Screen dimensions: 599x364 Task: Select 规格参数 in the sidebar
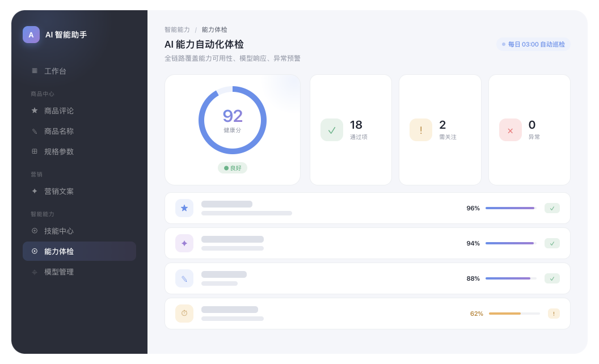(x=79, y=151)
